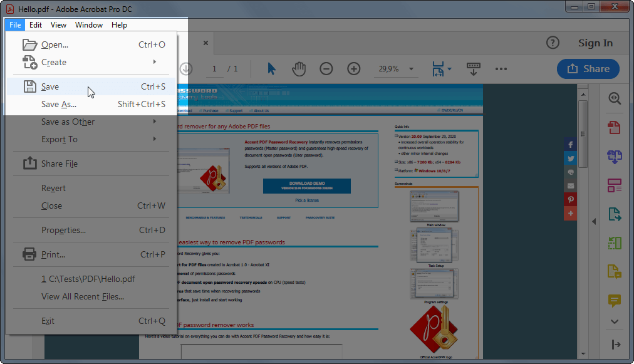This screenshot has height=364, width=634.
Task: Open the fit page options dropdown arrow
Action: point(449,69)
